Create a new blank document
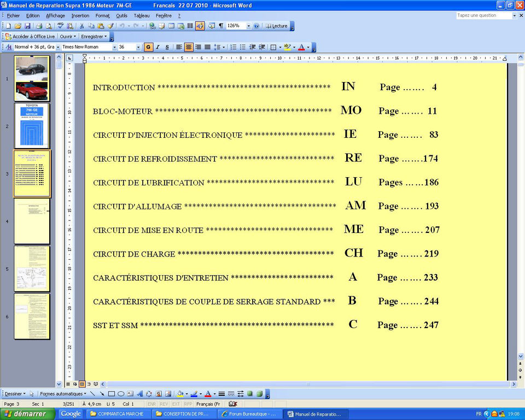The width and height of the screenshot is (525, 420). [8, 26]
